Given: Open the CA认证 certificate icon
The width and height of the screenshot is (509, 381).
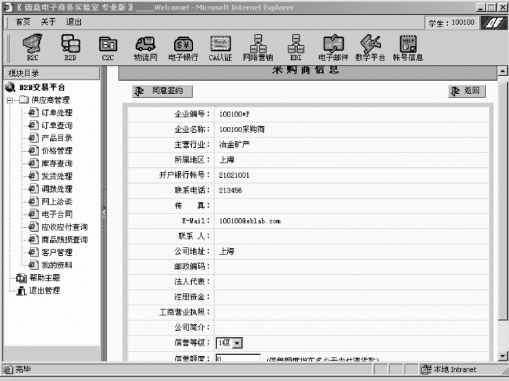Looking at the screenshot, I should [x=220, y=48].
